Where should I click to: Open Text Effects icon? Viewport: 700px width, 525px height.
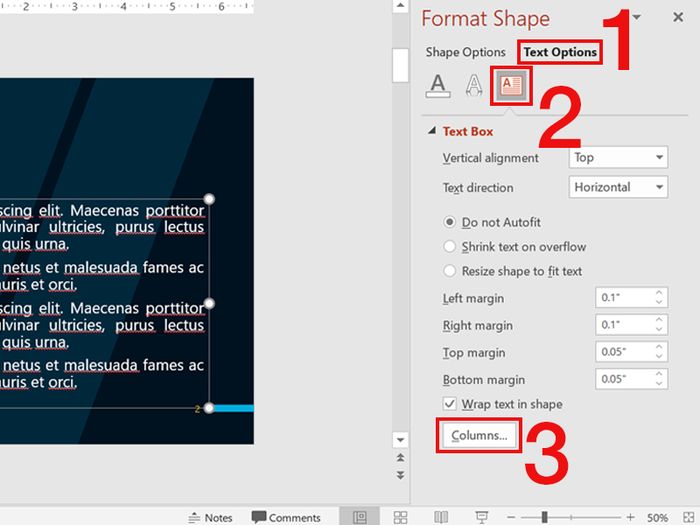point(474,87)
